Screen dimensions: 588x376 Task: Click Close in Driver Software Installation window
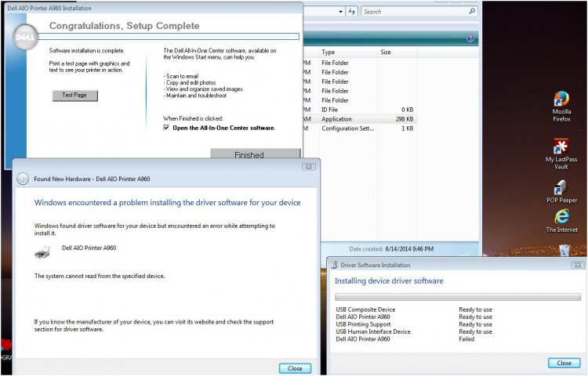[564, 363]
